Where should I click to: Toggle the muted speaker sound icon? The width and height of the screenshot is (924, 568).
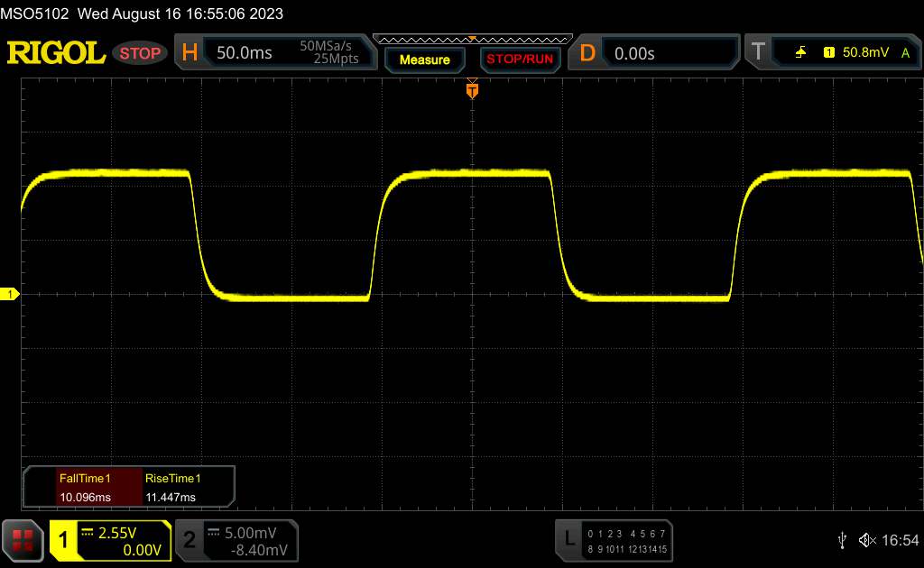click(x=867, y=540)
